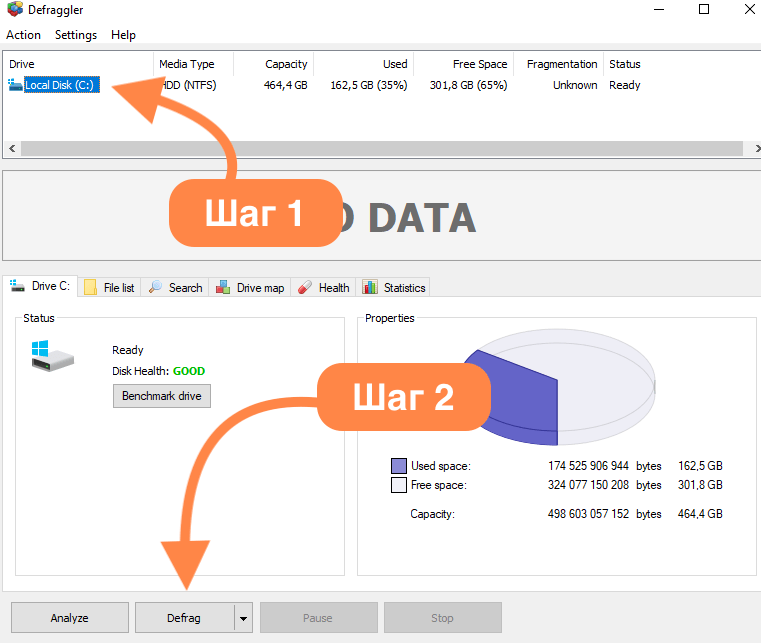The width and height of the screenshot is (761, 643).
Task: Switch to the Statistics tab
Action: pyautogui.click(x=393, y=287)
